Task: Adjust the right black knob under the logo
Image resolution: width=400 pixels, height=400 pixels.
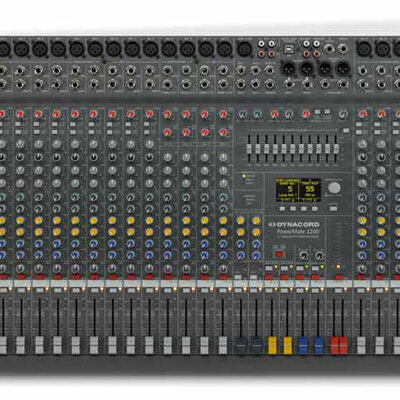Action: point(319,256)
